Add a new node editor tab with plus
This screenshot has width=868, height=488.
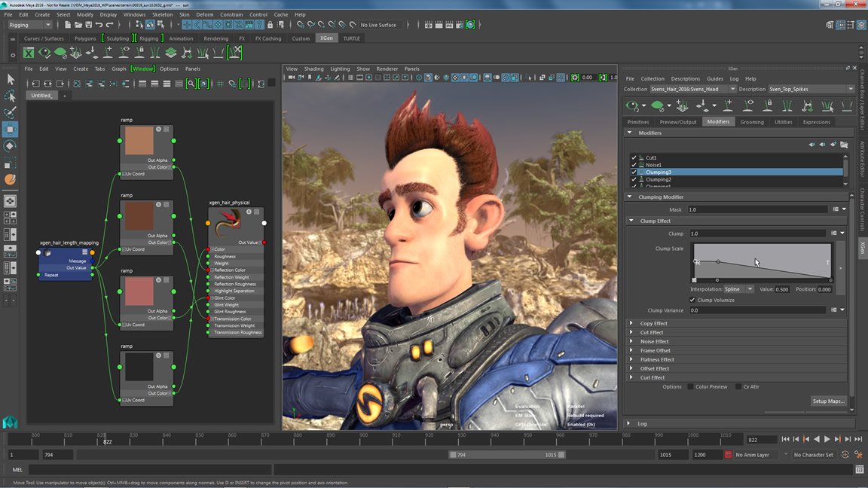(x=64, y=96)
